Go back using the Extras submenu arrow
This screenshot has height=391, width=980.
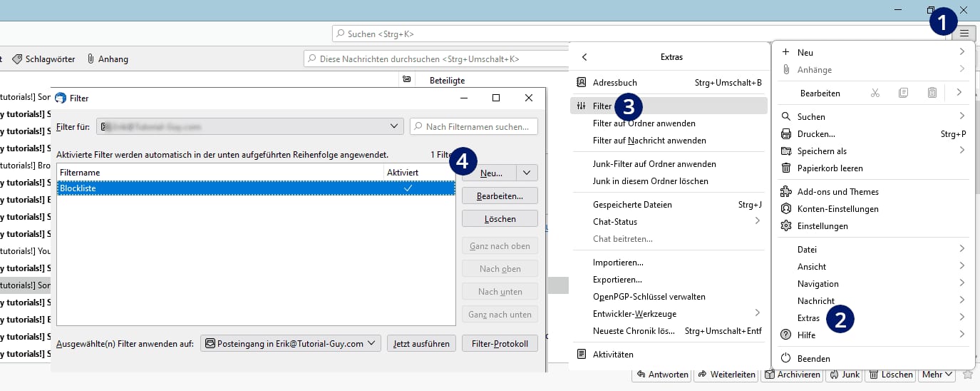pos(584,57)
